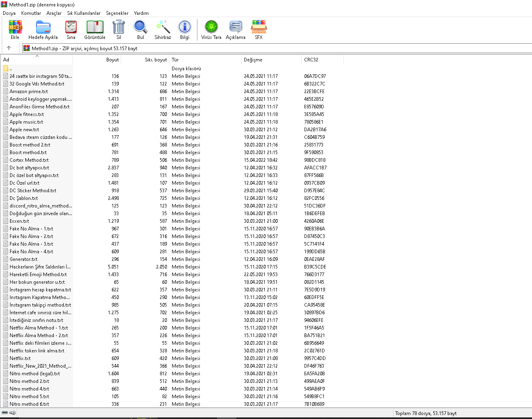Sort by the Tür column header
Screen dimensions: 532x419
coord(205,60)
